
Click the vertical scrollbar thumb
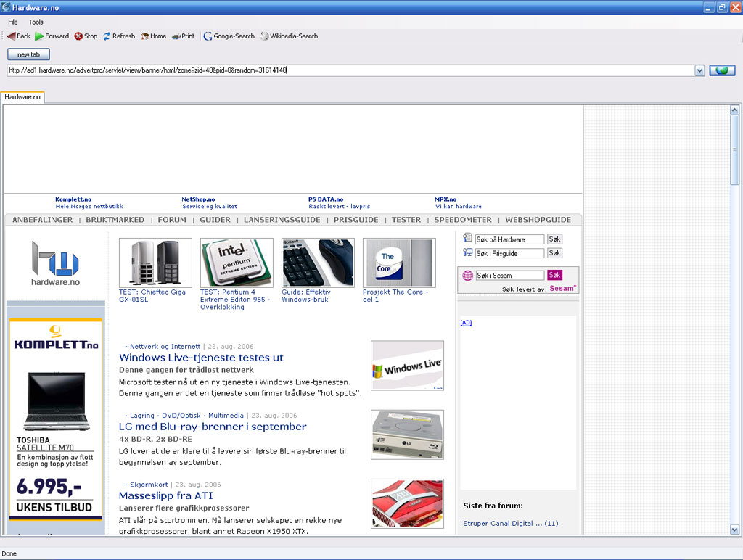tap(734, 151)
